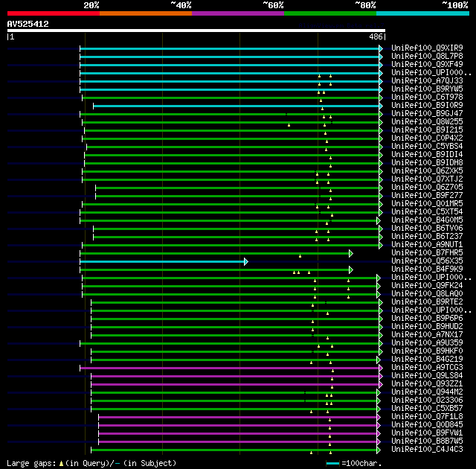Click the cyan ~100% identity legend segment
The height and width of the screenshot is (469, 476).
pyautogui.click(x=423, y=13)
